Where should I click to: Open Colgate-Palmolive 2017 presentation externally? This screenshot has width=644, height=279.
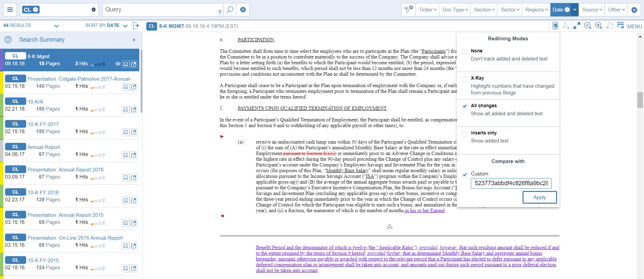(x=134, y=87)
